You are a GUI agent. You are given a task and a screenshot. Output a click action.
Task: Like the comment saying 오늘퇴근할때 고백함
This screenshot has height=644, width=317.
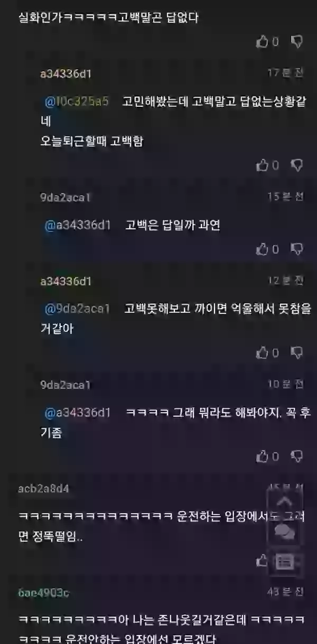click(263, 165)
